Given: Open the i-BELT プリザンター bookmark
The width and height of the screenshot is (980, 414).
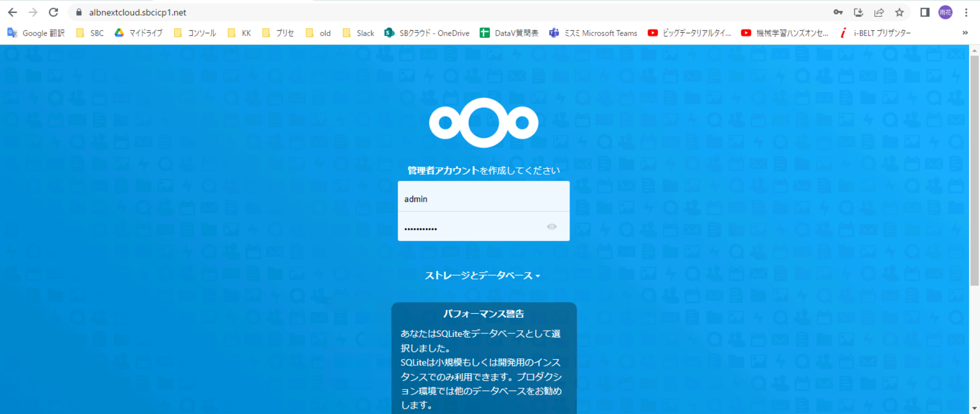Looking at the screenshot, I should click(x=875, y=33).
